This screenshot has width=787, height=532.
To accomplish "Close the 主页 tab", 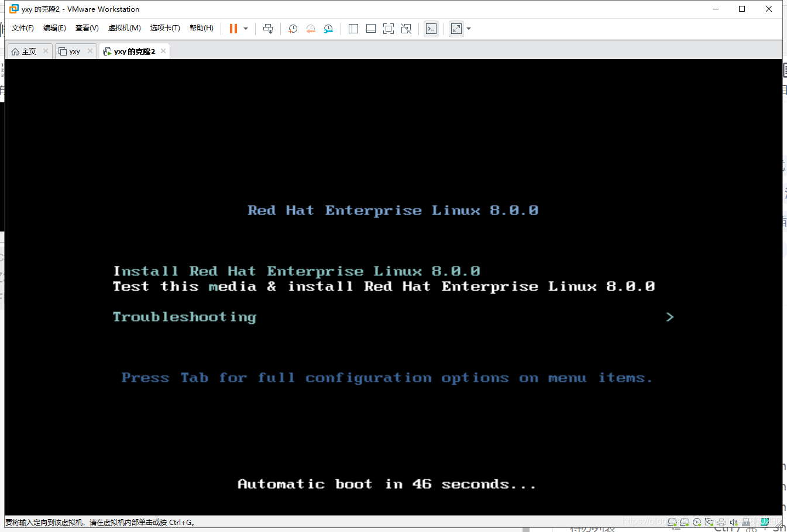I will click(46, 51).
